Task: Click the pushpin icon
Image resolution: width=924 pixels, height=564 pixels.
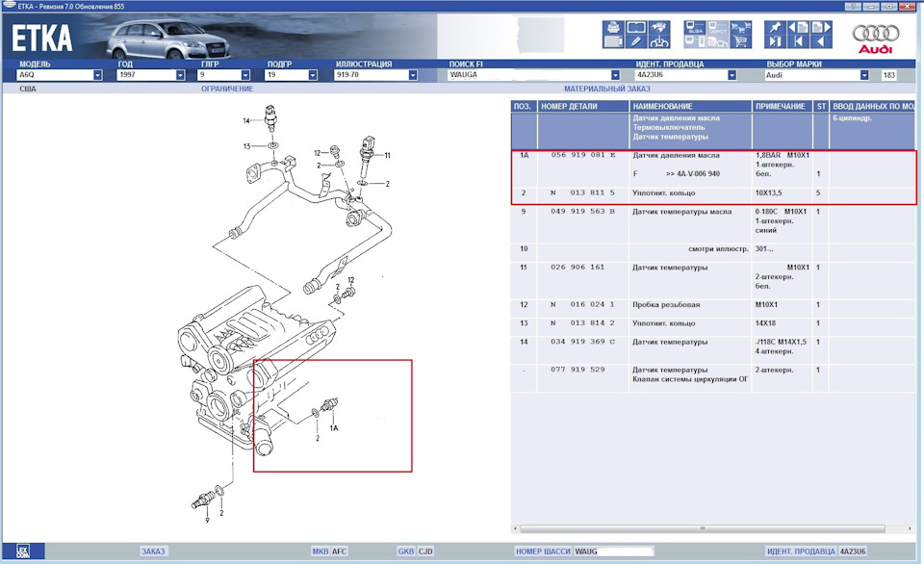Action: click(775, 27)
